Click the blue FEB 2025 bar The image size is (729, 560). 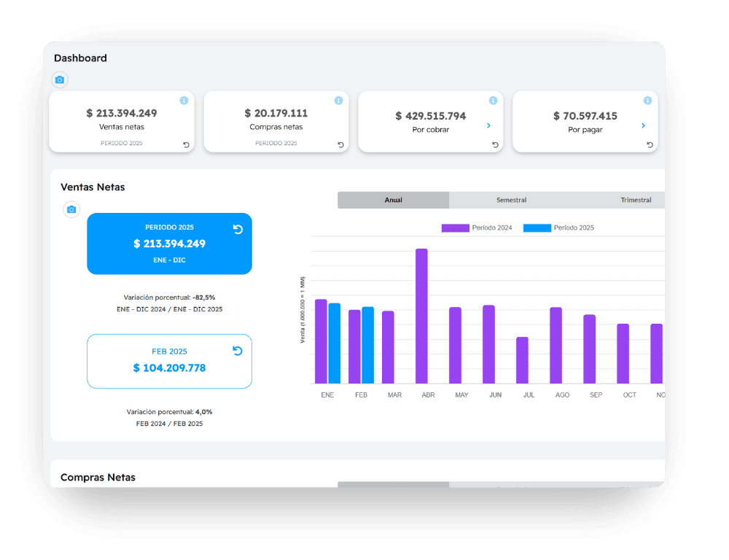click(x=367, y=345)
